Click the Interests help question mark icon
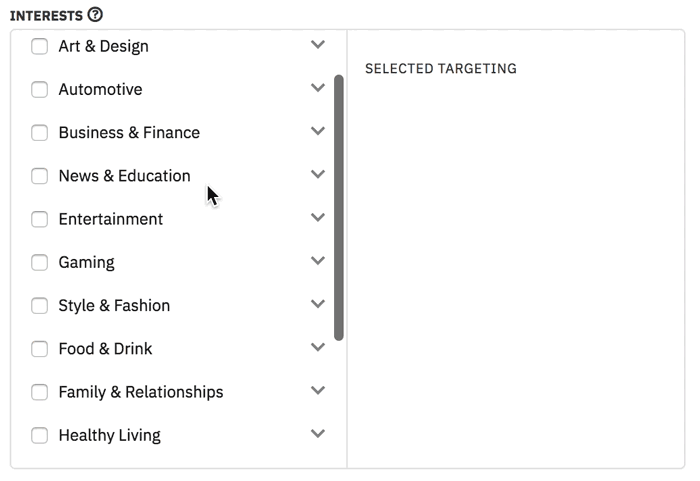The width and height of the screenshot is (700, 481). click(x=95, y=15)
